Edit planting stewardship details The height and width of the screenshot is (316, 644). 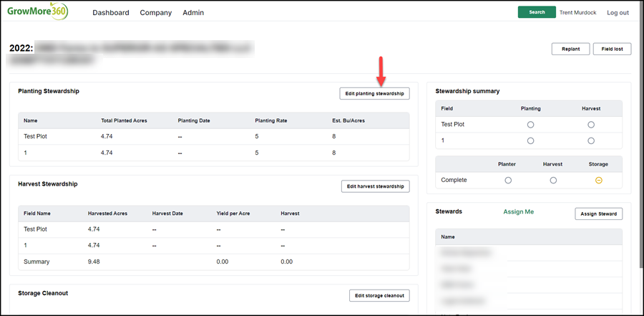coord(374,94)
